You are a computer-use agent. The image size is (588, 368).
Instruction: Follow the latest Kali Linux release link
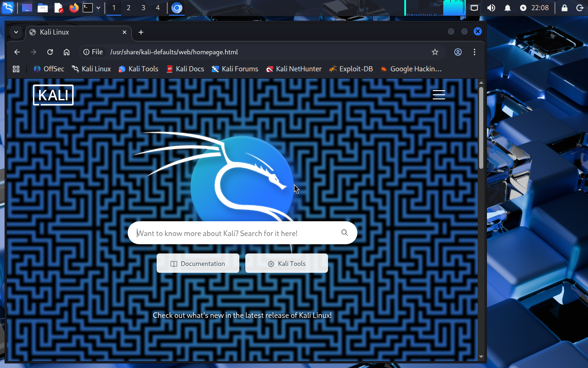[x=242, y=316]
